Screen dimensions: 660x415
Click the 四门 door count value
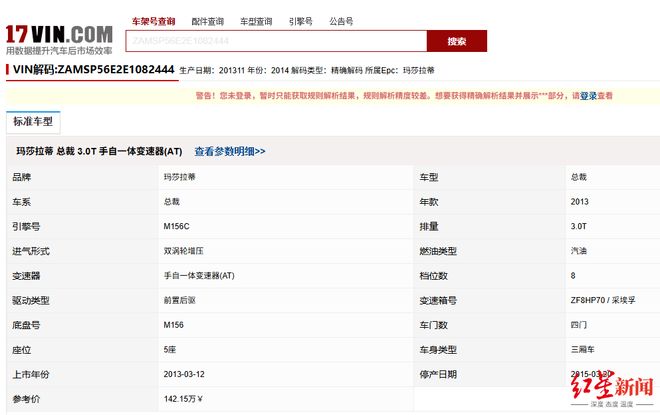(x=578, y=325)
